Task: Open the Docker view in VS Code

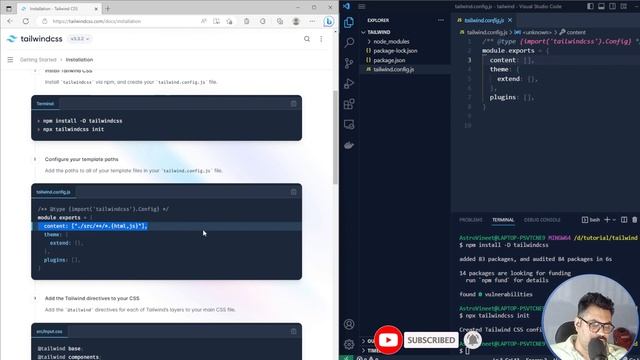Action: pyautogui.click(x=349, y=145)
